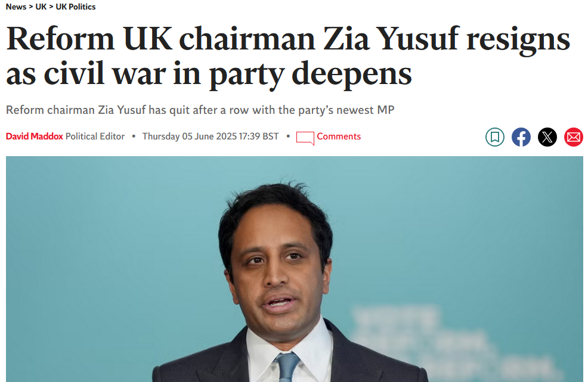This screenshot has width=588, height=382.
Task: Click the 17:39 BST timestamp
Action: pyautogui.click(x=259, y=136)
